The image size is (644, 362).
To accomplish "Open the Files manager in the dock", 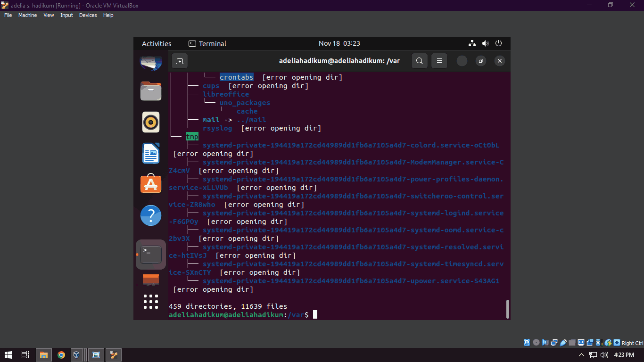I will coord(151,91).
